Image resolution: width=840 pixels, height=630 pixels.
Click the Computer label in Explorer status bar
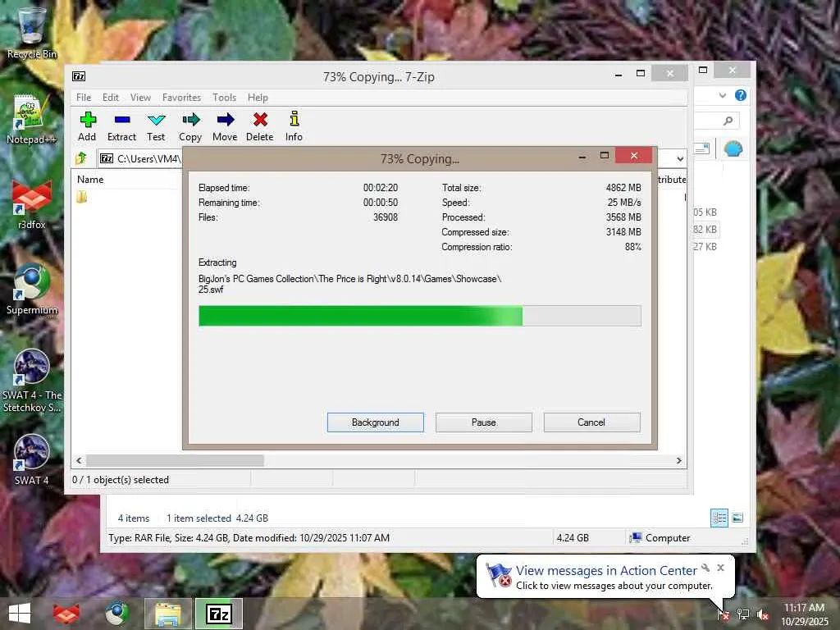(x=668, y=538)
